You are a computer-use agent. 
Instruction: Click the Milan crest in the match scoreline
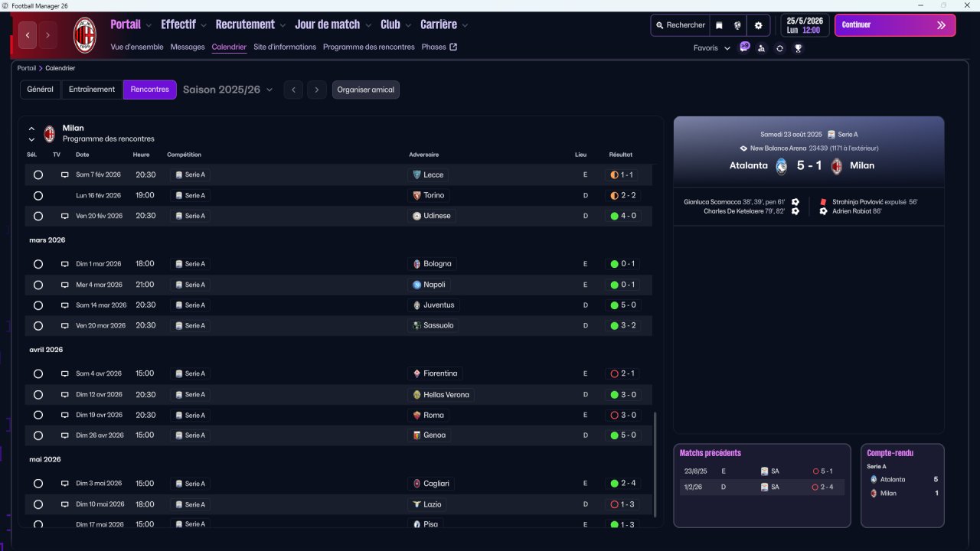[x=837, y=166]
